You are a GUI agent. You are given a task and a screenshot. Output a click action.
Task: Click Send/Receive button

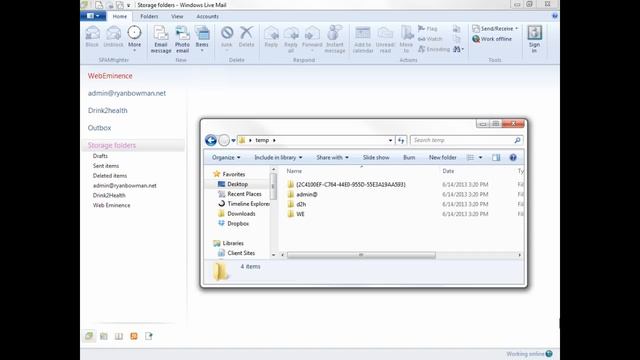click(x=495, y=29)
